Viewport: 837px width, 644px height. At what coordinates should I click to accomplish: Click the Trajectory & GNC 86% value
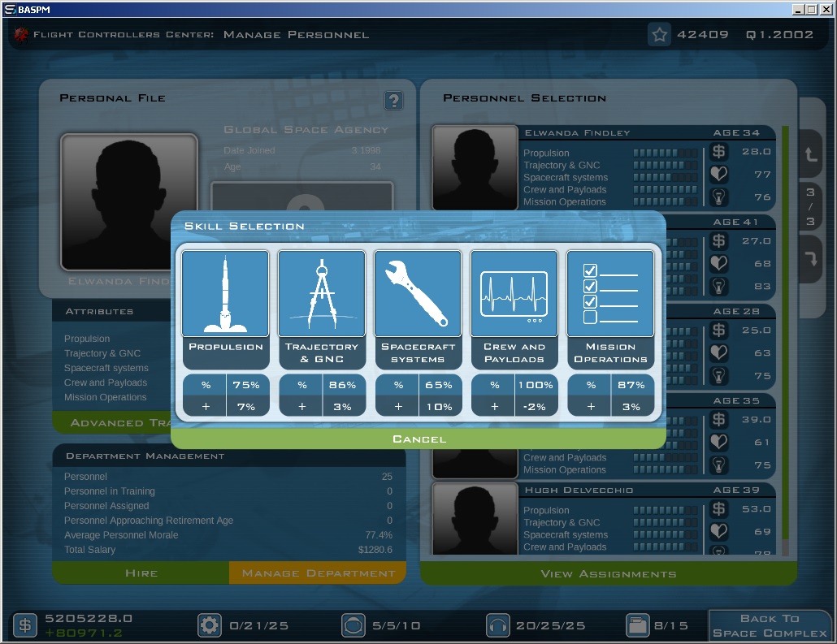pyautogui.click(x=342, y=385)
